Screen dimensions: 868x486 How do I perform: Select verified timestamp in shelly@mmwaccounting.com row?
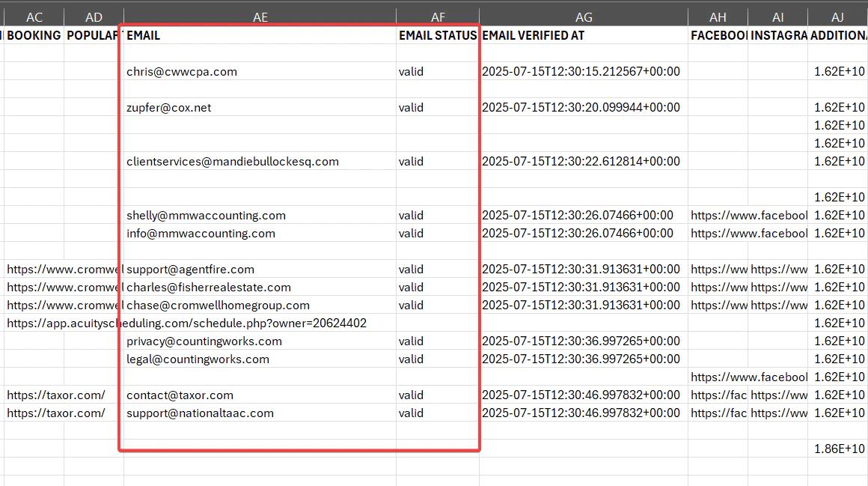click(584, 215)
